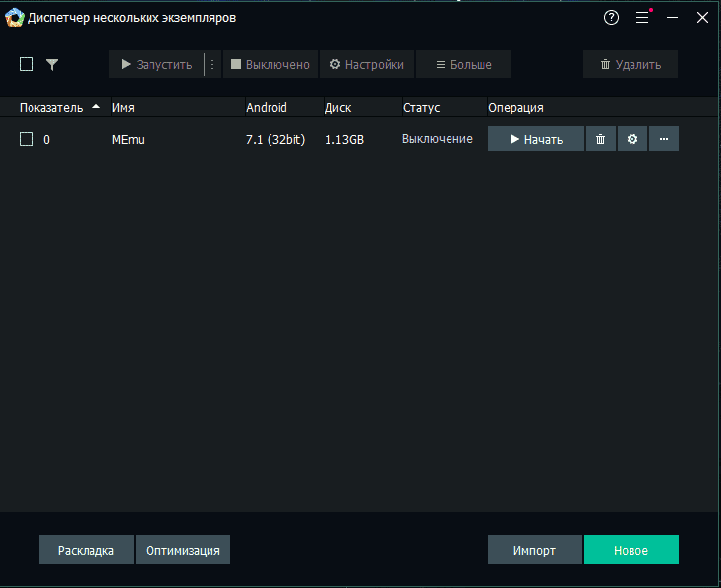Open the Оптимизация button

pos(183,550)
